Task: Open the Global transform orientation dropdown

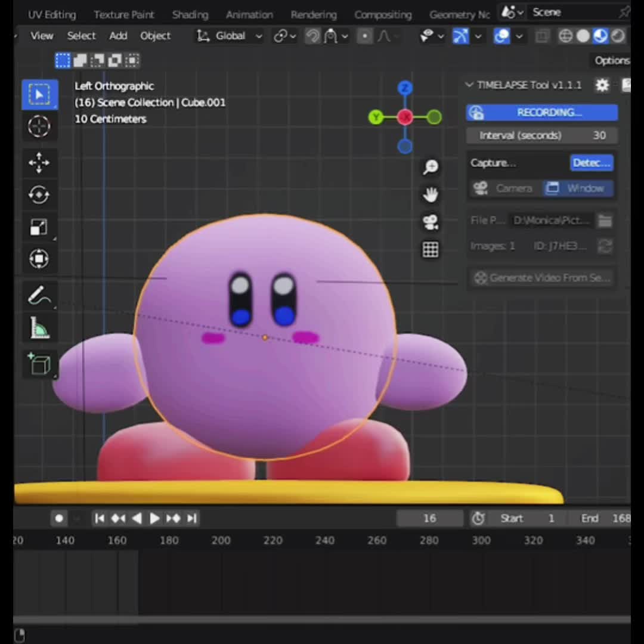Action: point(230,36)
